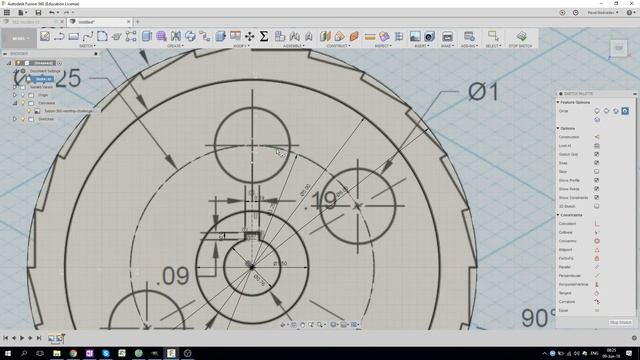640x360 pixels.
Task: Click the Fix/Unfix lock icon
Action: (597, 258)
